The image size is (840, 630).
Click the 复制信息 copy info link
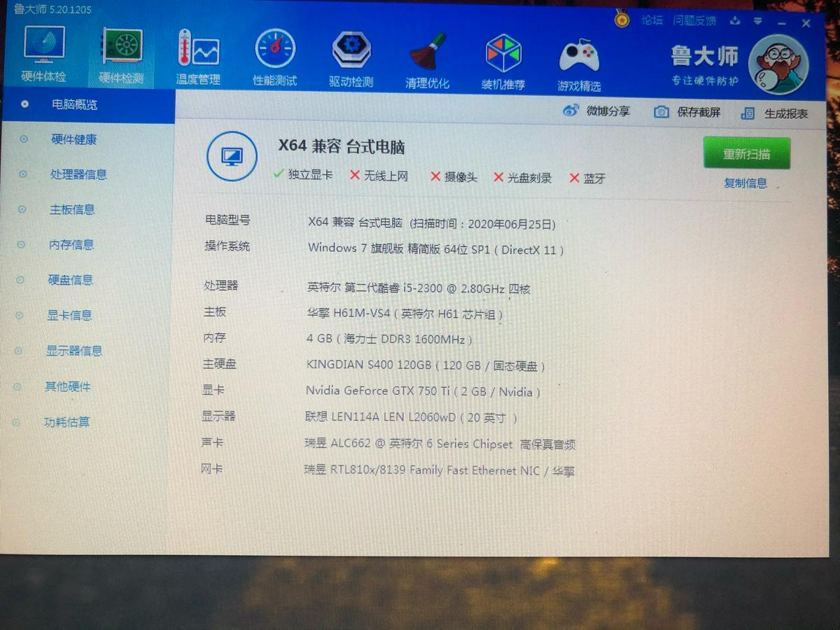(x=745, y=183)
